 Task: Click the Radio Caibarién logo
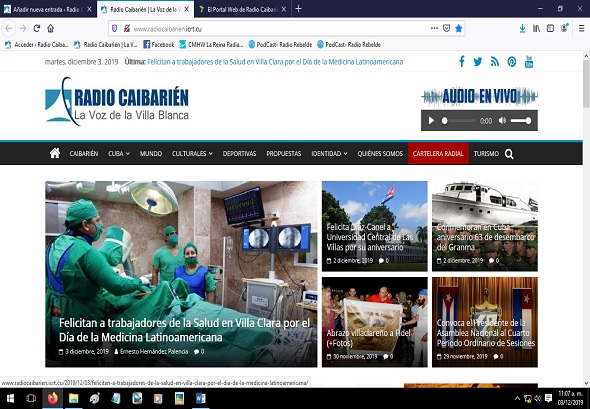(x=117, y=101)
